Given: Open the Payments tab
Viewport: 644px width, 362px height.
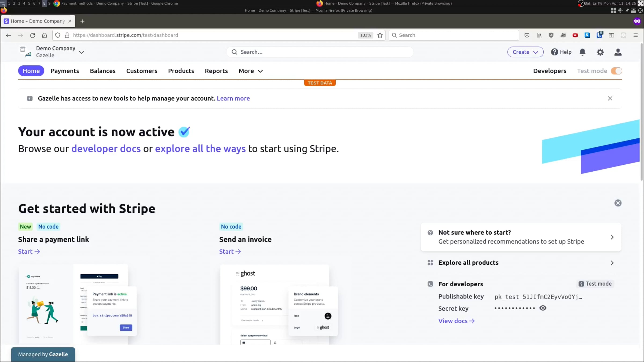Looking at the screenshot, I should 65,71.
